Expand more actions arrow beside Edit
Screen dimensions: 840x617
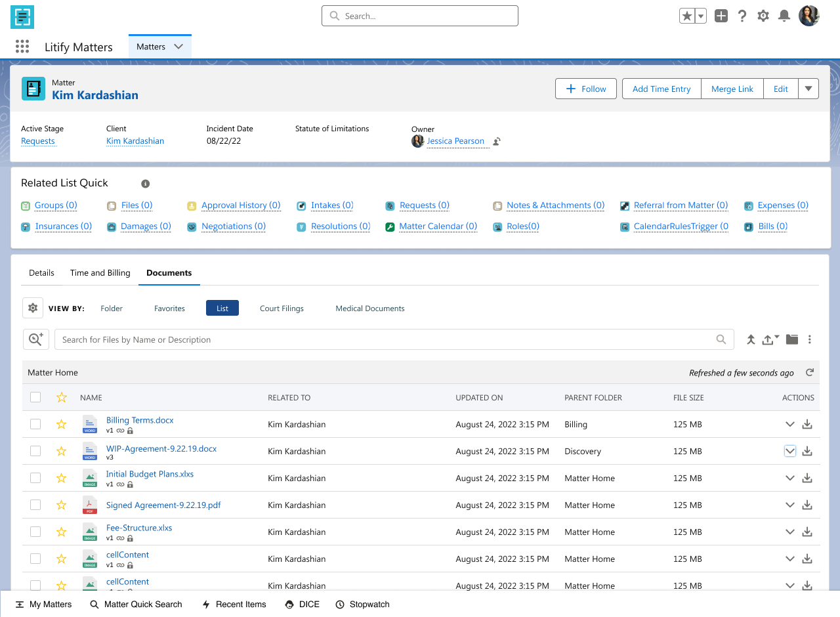(x=808, y=89)
